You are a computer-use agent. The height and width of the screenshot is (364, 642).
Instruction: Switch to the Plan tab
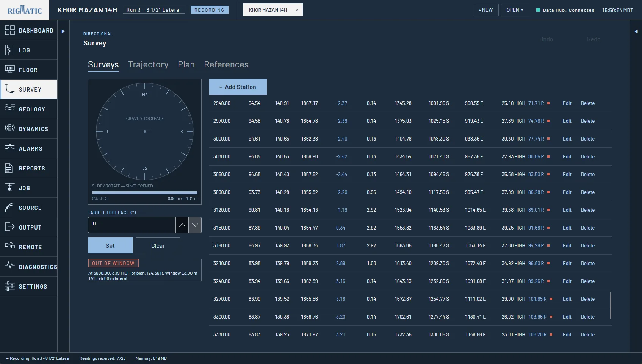(x=186, y=65)
